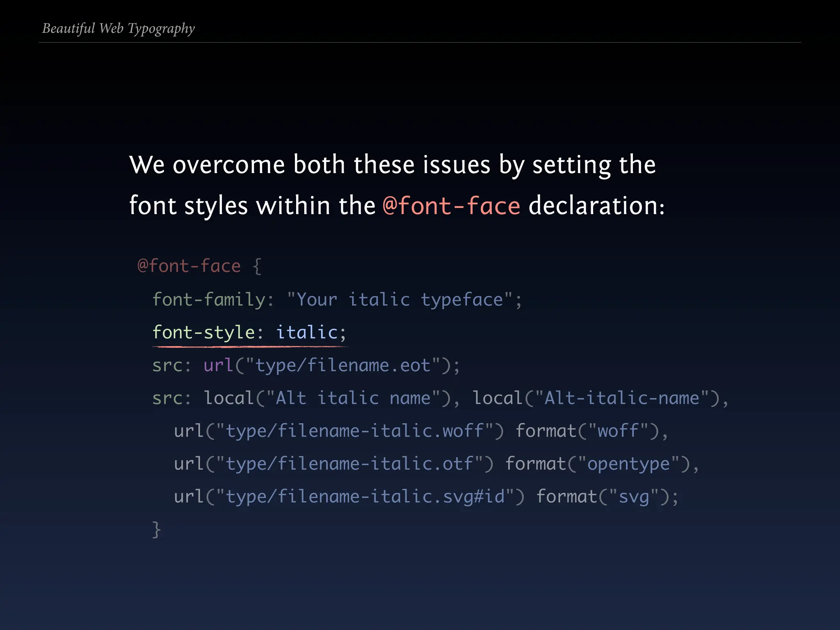Click 'local("Alt italic name")' in the code

(328, 398)
